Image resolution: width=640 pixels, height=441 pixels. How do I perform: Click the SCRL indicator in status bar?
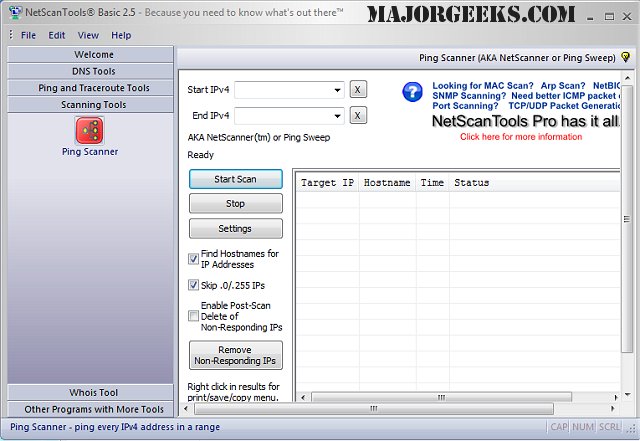[609, 427]
